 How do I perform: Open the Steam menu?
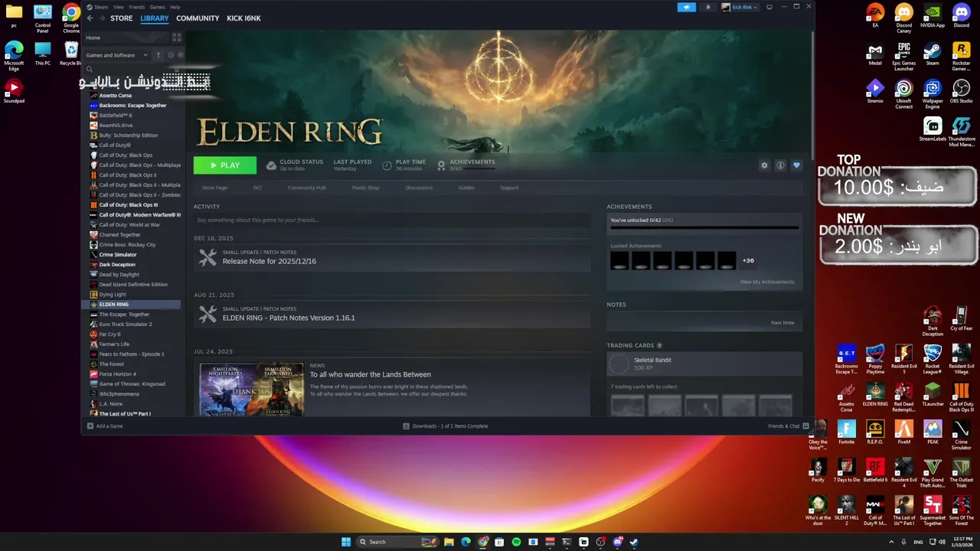point(101,7)
